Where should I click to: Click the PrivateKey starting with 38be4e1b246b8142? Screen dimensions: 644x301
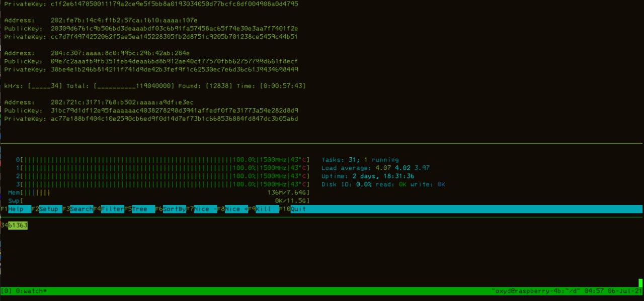pos(175,69)
